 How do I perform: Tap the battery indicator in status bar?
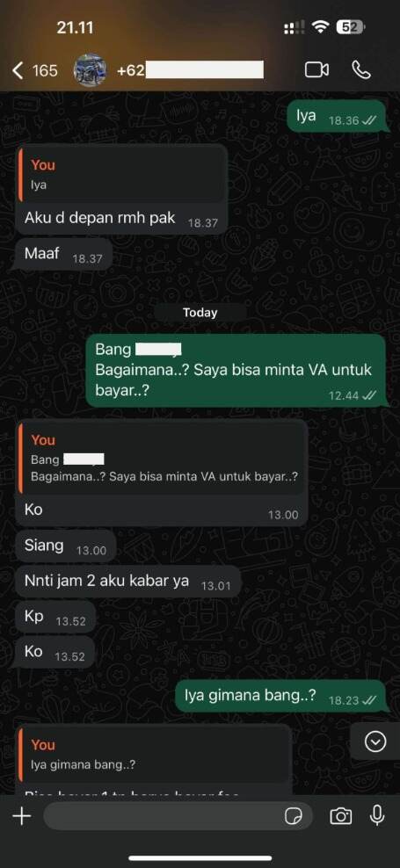pyautogui.click(x=351, y=28)
